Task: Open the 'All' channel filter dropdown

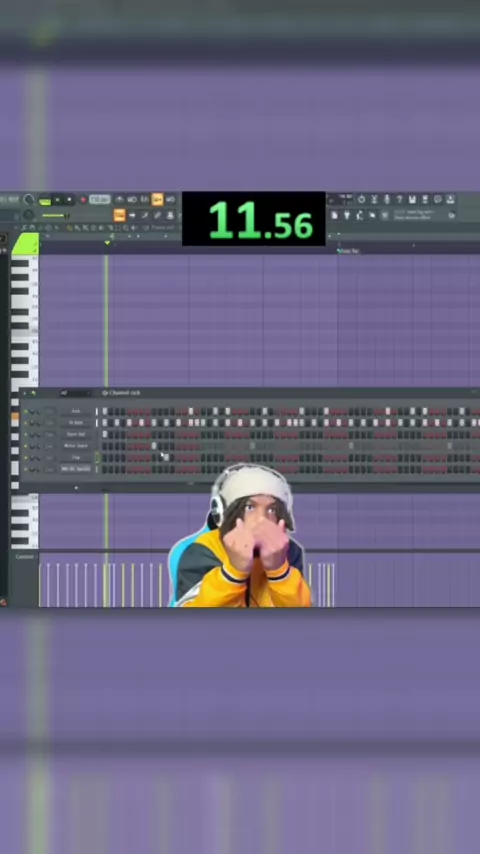Action: [75, 393]
